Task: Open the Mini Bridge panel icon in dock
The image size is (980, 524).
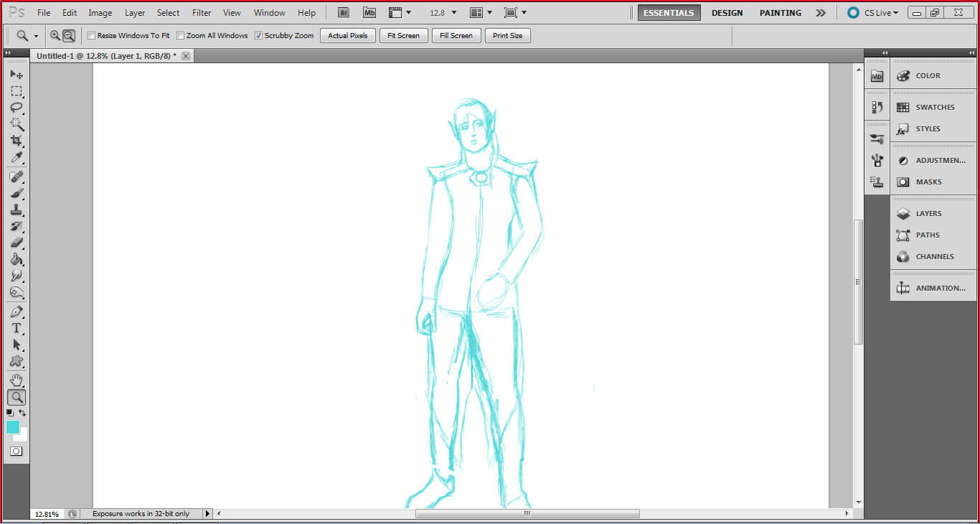Action: tap(877, 76)
